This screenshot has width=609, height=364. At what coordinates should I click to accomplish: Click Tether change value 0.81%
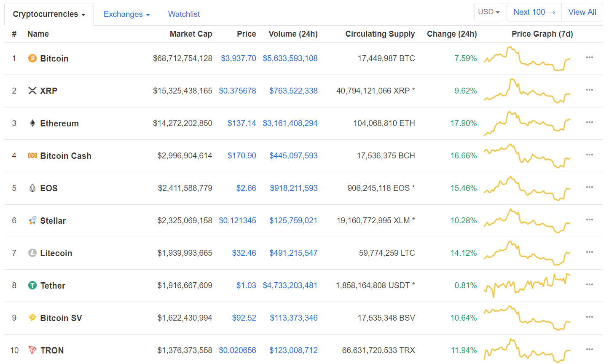tap(466, 286)
